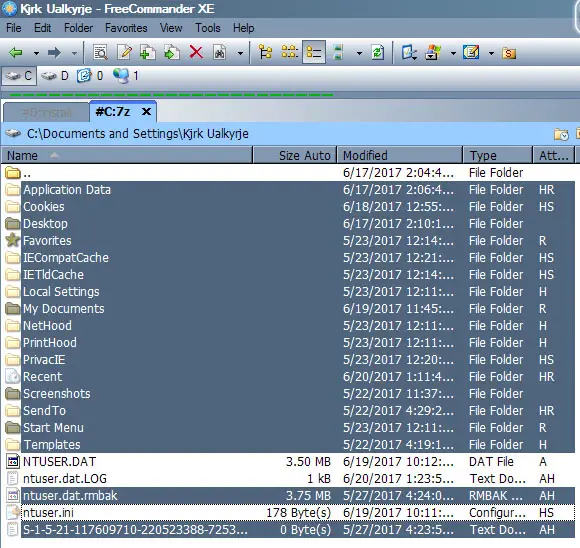Click the blue notepad favorites toolbar icon

(x=471, y=52)
